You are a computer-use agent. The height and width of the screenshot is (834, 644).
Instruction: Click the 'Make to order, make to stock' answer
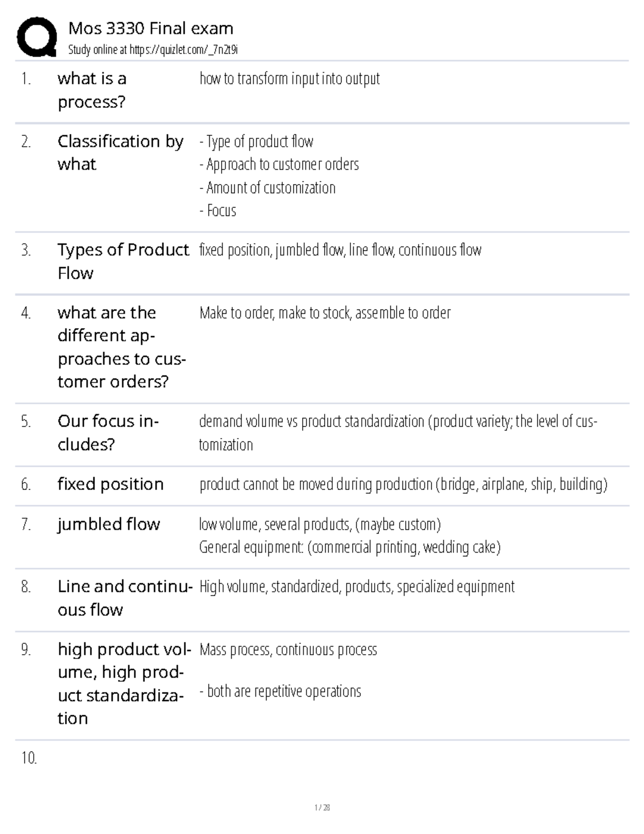click(x=325, y=313)
